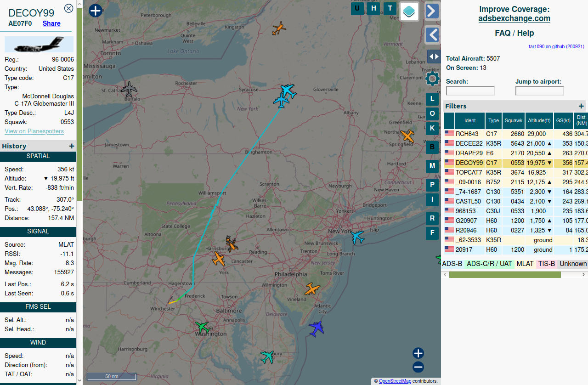The width and height of the screenshot is (588, 385).
Task: Toggle the U map button
Action: click(x=357, y=8)
